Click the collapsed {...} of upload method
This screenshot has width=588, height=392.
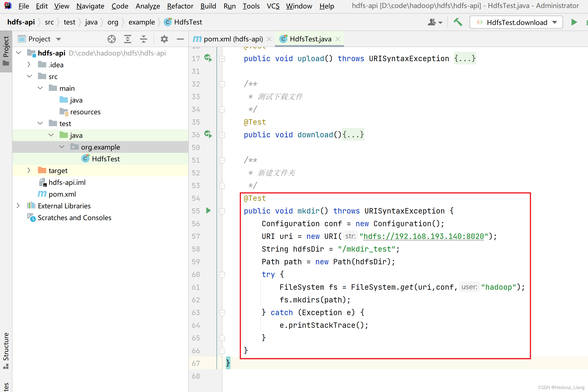click(x=465, y=59)
